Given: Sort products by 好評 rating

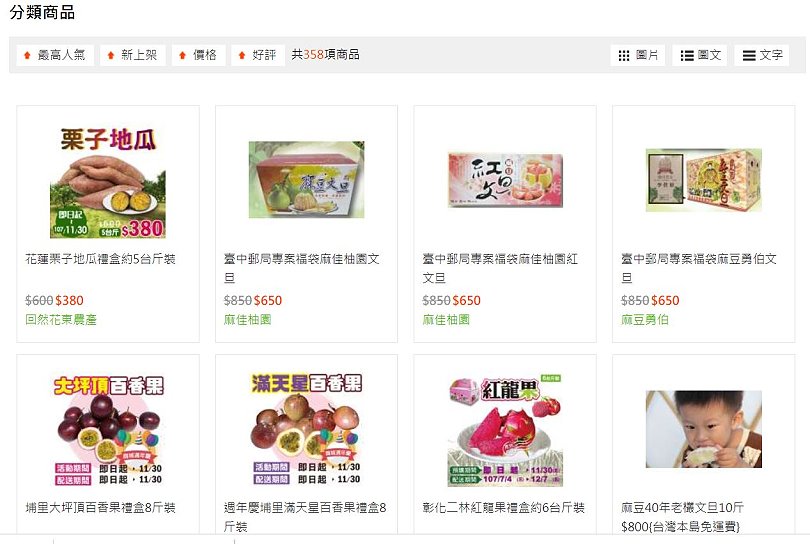Looking at the screenshot, I should 258,55.
